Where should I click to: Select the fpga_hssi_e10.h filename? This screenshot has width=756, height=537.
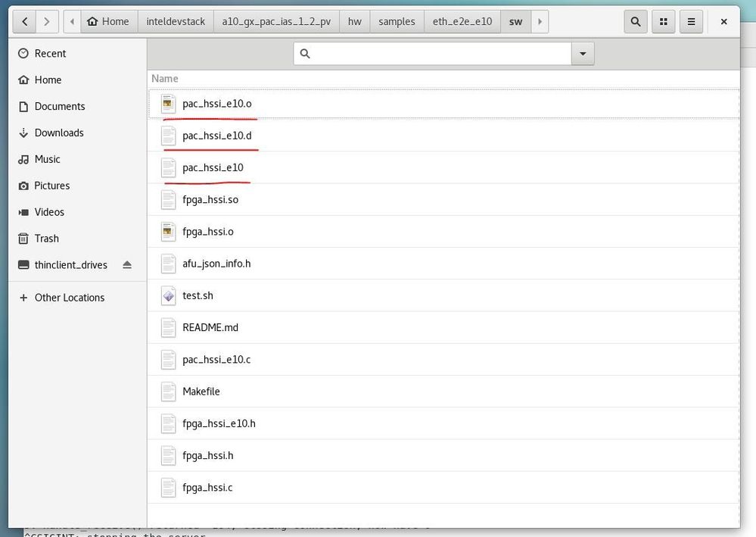pyautogui.click(x=219, y=423)
